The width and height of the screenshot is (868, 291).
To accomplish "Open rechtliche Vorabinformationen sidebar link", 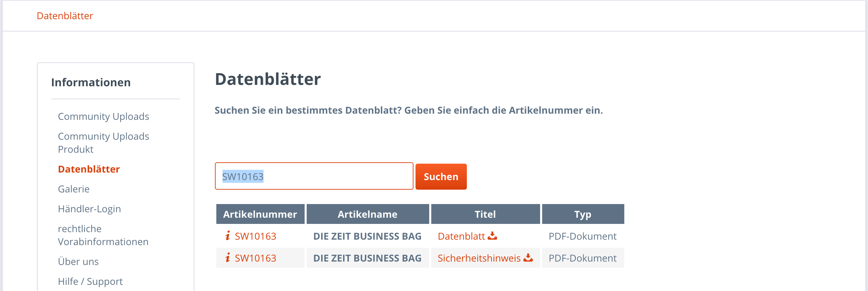I will pyautogui.click(x=103, y=235).
